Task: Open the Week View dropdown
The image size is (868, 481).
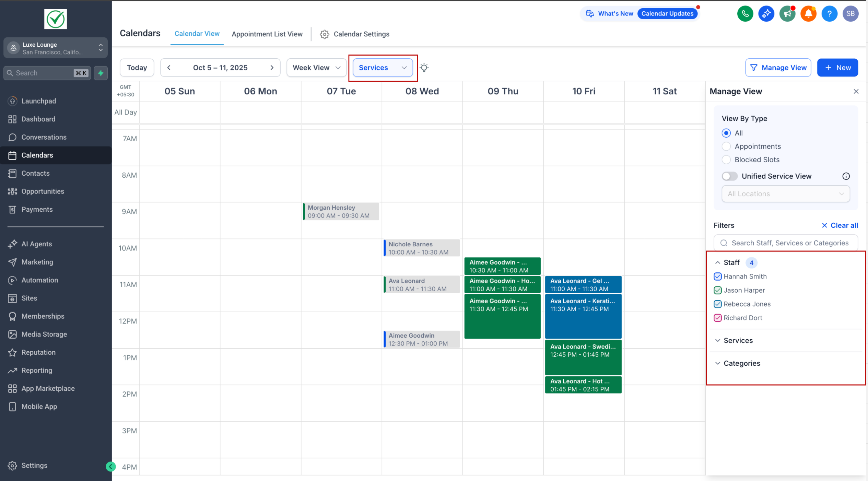Action: [x=316, y=68]
